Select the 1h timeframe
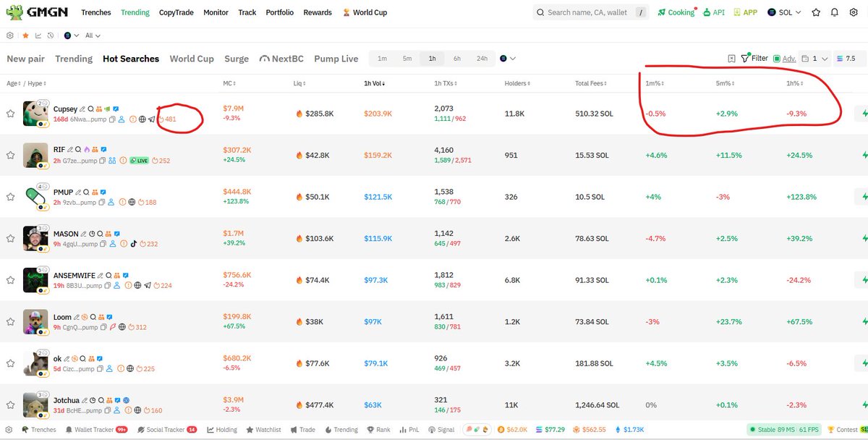The height and width of the screenshot is (440, 868). point(432,59)
